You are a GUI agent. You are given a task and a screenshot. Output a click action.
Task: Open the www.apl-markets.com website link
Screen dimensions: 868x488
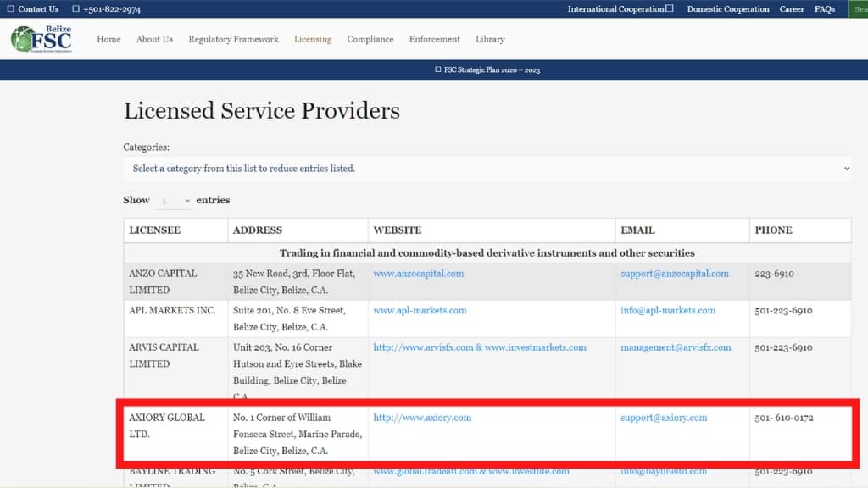point(420,310)
